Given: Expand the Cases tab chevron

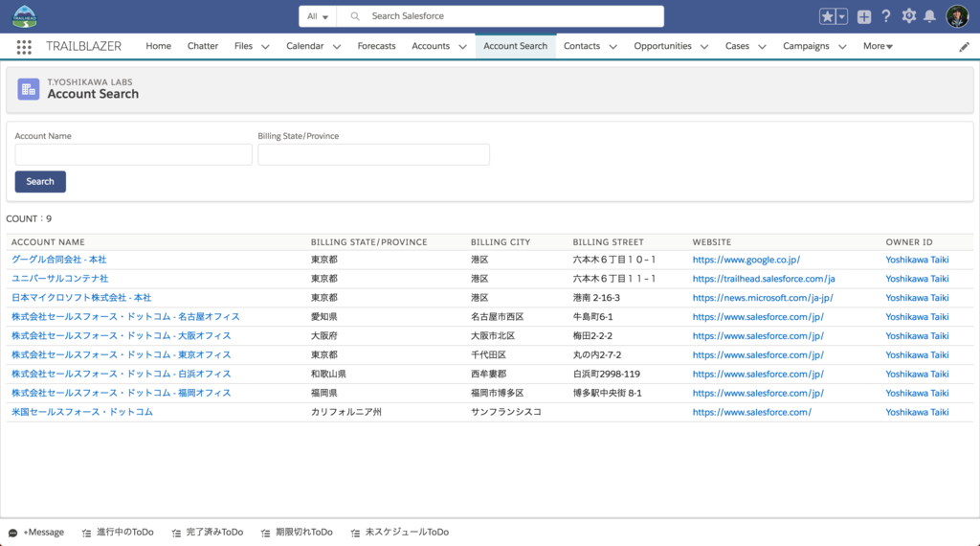Looking at the screenshot, I should [x=762, y=47].
